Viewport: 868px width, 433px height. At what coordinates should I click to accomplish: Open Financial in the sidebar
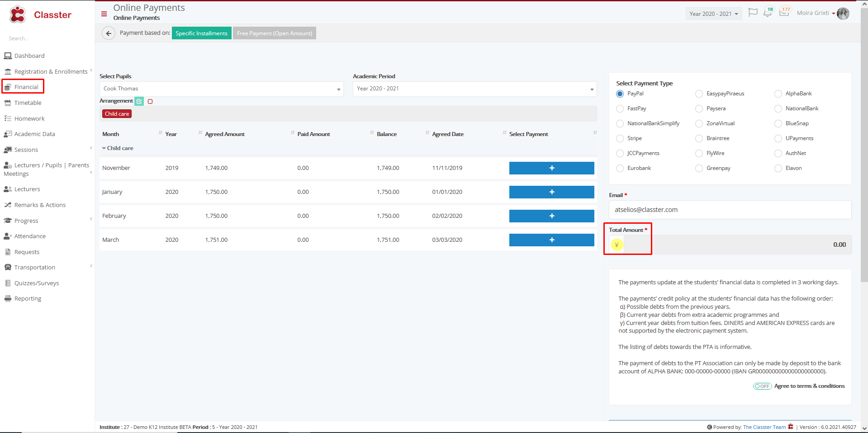pos(26,87)
